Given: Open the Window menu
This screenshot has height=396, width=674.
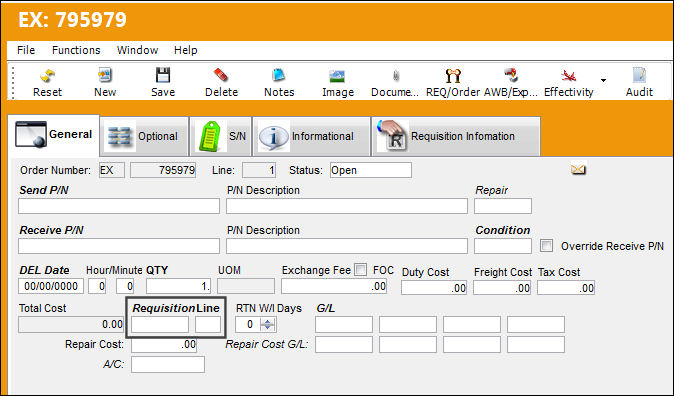Looking at the screenshot, I should (x=138, y=50).
